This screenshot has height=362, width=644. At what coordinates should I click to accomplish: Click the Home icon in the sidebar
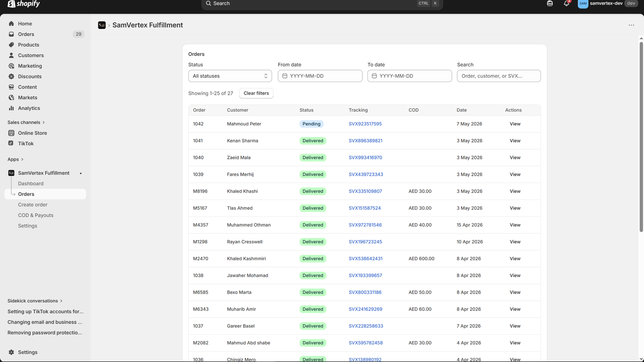(x=11, y=24)
